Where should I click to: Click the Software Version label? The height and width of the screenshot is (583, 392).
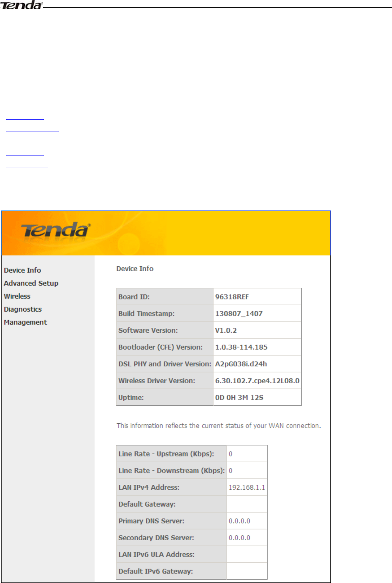(148, 330)
